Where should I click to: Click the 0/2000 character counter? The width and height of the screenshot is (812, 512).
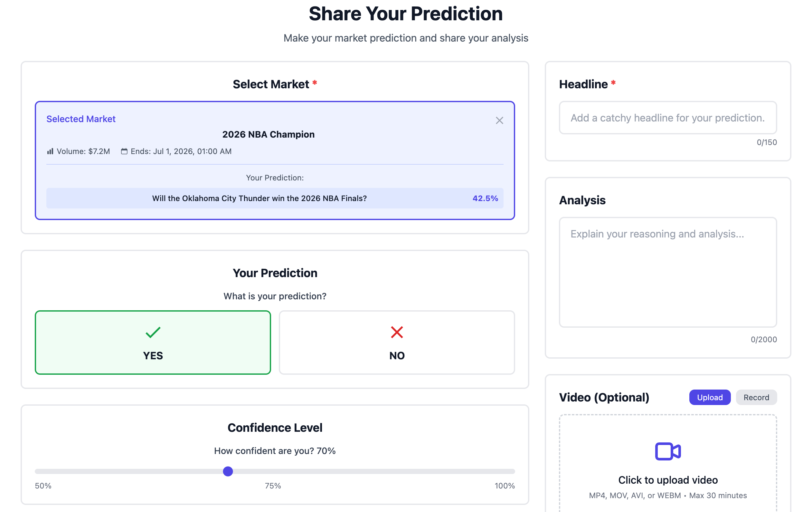(x=764, y=339)
